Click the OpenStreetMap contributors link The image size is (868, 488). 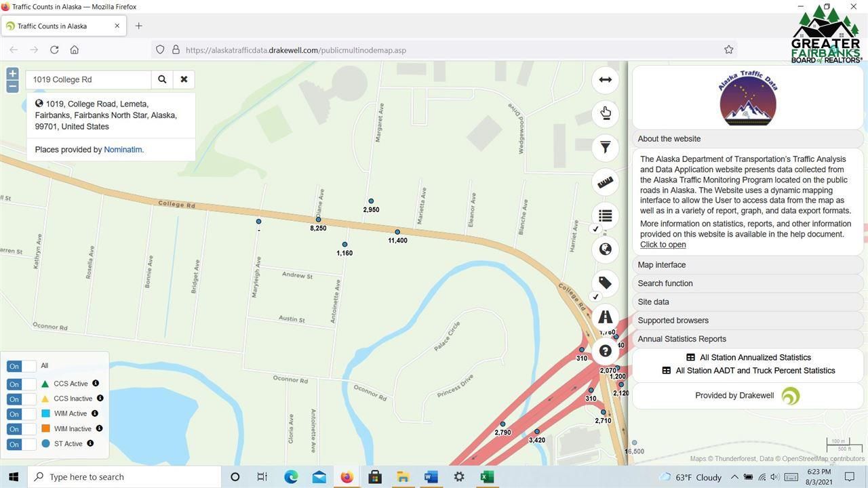pos(823,459)
